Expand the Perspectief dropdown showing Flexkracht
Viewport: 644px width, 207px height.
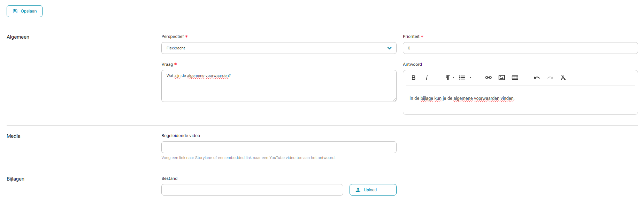coord(279,48)
